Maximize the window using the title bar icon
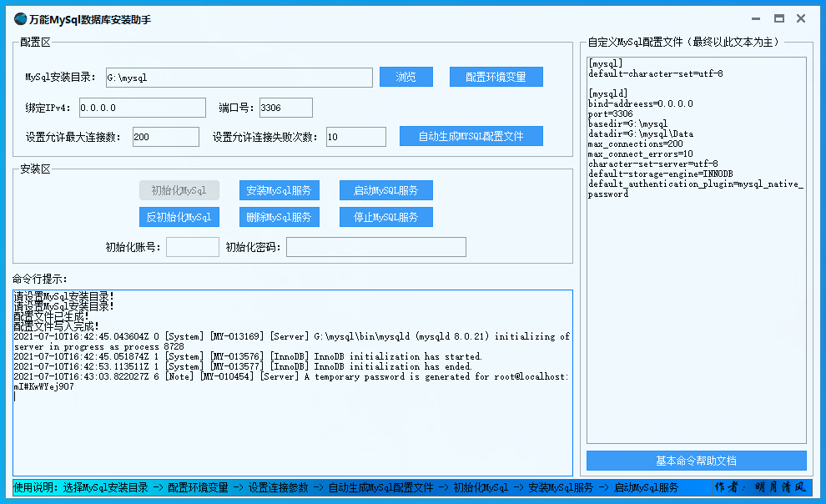The image size is (826, 504). [x=778, y=18]
